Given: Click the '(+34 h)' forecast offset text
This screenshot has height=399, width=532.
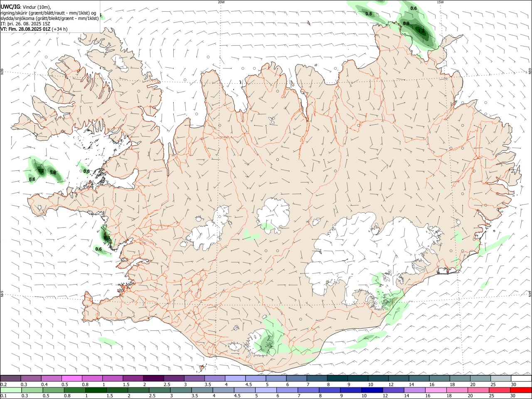Looking at the screenshot, I should (59, 29).
